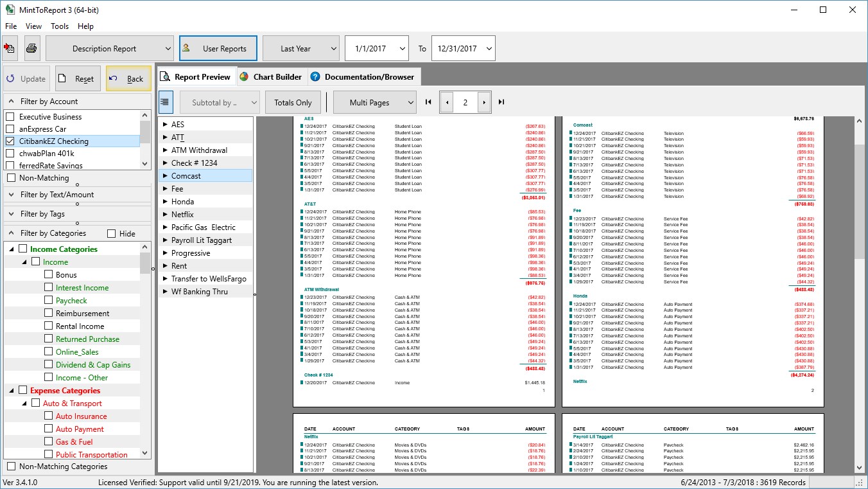Go to the previous page arrow
Viewport: 868px width, 489px height.
point(447,102)
